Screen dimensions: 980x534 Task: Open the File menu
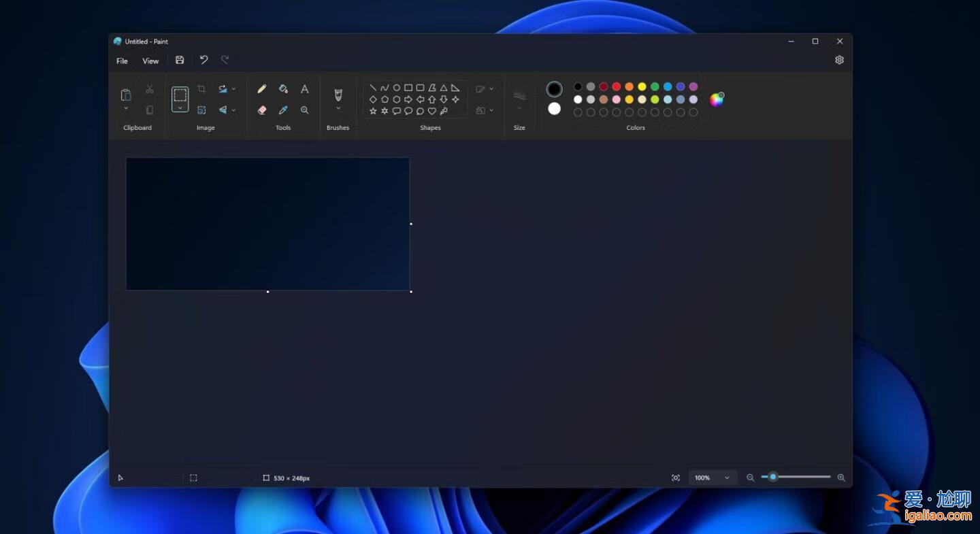(121, 61)
